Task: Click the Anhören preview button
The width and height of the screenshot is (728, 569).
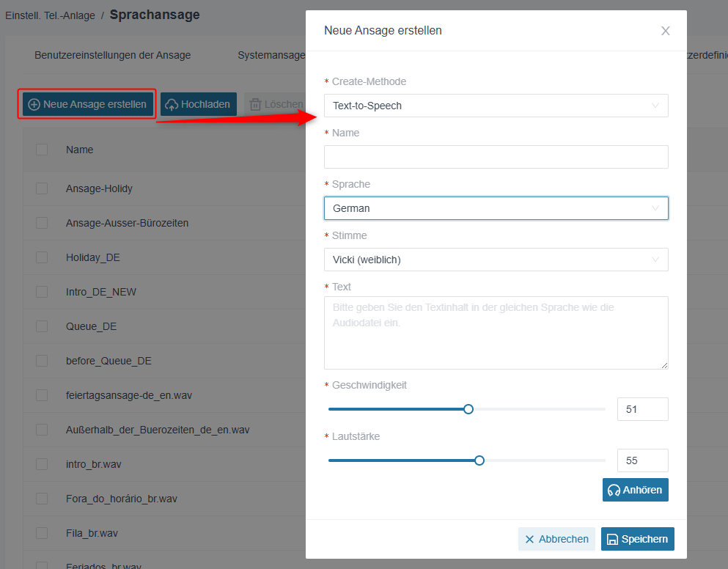Action: [x=635, y=490]
